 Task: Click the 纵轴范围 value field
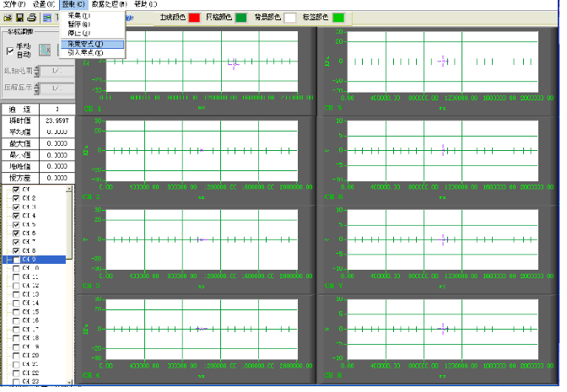[x=57, y=71]
